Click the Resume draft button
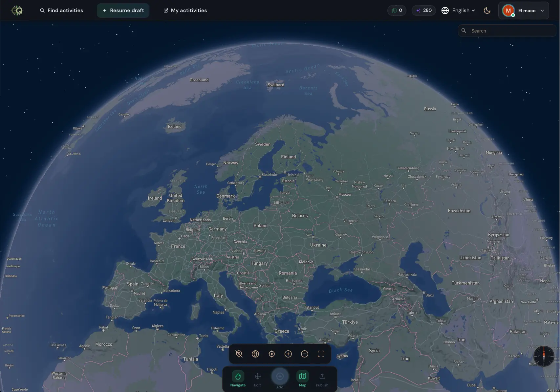Screen dimensions: 560x392 (x=123, y=11)
